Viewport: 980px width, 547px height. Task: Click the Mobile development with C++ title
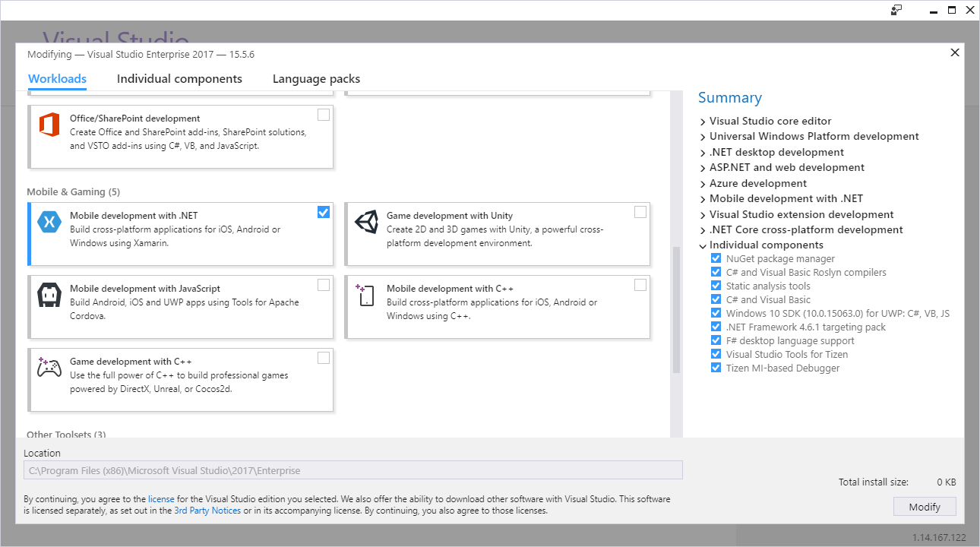coord(450,289)
